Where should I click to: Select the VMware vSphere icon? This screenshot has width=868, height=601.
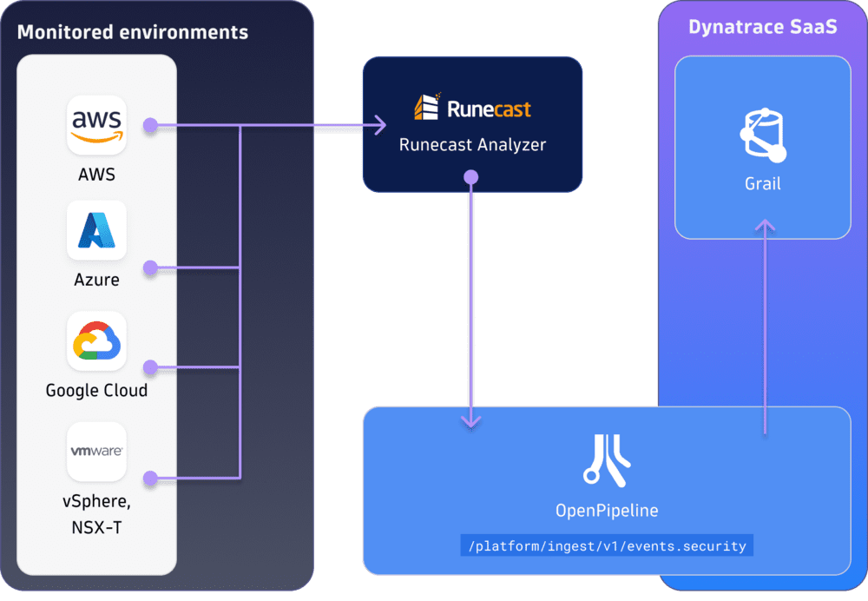tap(96, 452)
